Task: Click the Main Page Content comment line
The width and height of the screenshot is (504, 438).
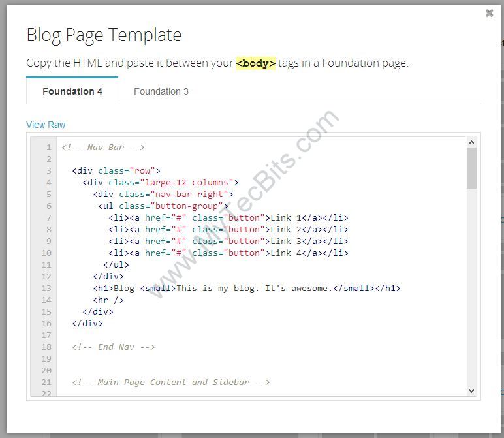Action: [x=171, y=382]
